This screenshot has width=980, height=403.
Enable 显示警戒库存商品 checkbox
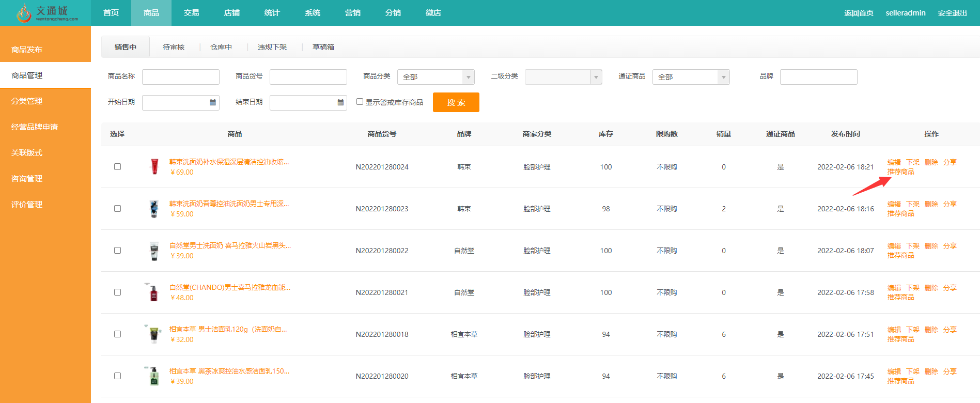coord(360,102)
